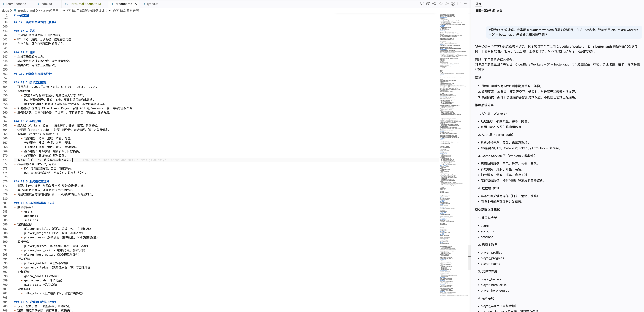Click the 三国卡牌游戏设计文档 chat title
The width and height of the screenshot is (644, 312).
coord(489,11)
